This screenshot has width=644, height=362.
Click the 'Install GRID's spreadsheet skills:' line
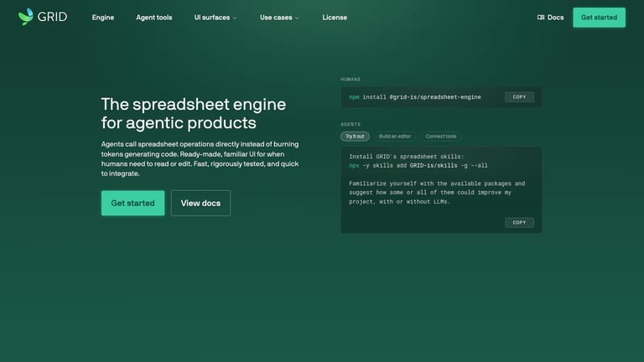coord(406,157)
